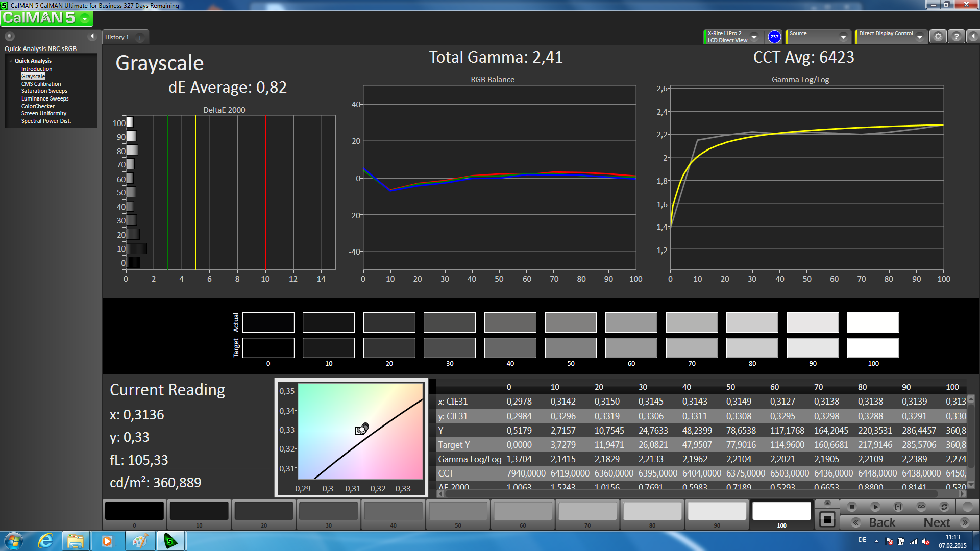The width and height of the screenshot is (980, 551).
Task: Open Saturation Sweeps in the sidebar
Action: [44, 91]
